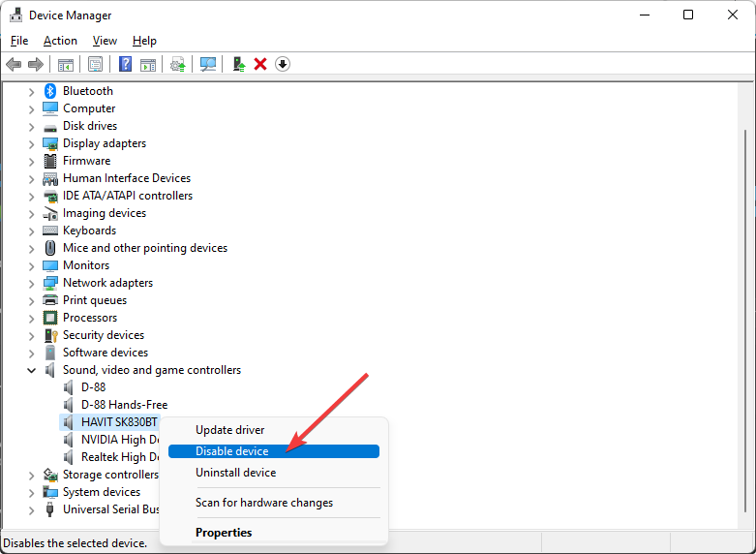Select the NVIDIA High Definition audio device
Viewport: 756px width, 554px height.
click(x=120, y=439)
